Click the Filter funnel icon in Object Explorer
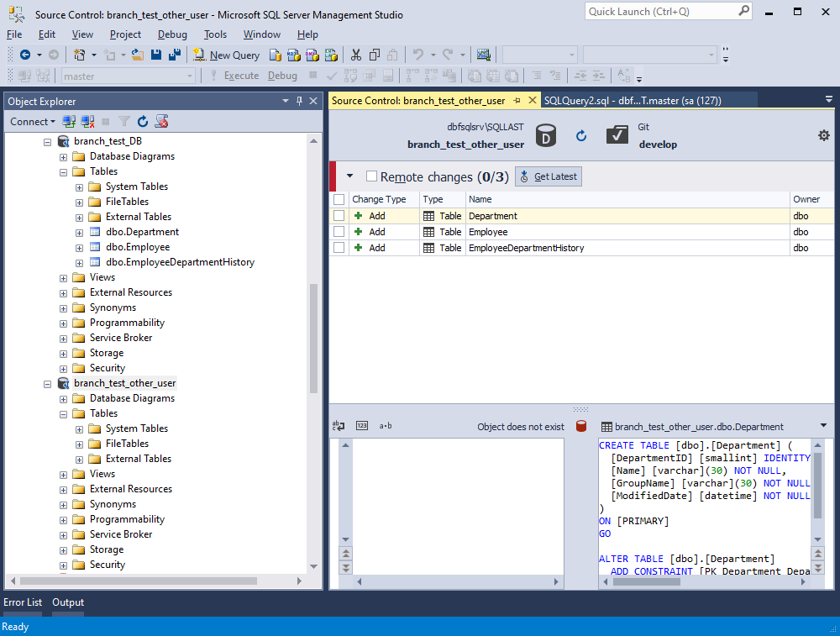 124,122
